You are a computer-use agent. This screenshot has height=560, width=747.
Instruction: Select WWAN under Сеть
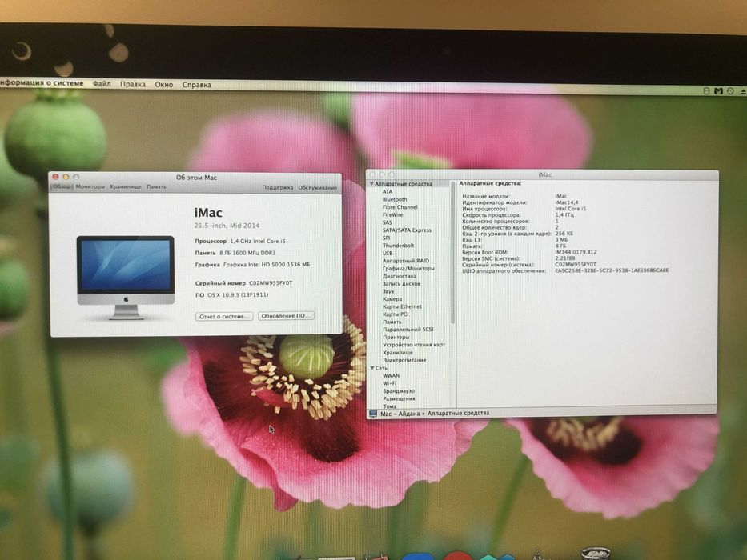point(392,376)
